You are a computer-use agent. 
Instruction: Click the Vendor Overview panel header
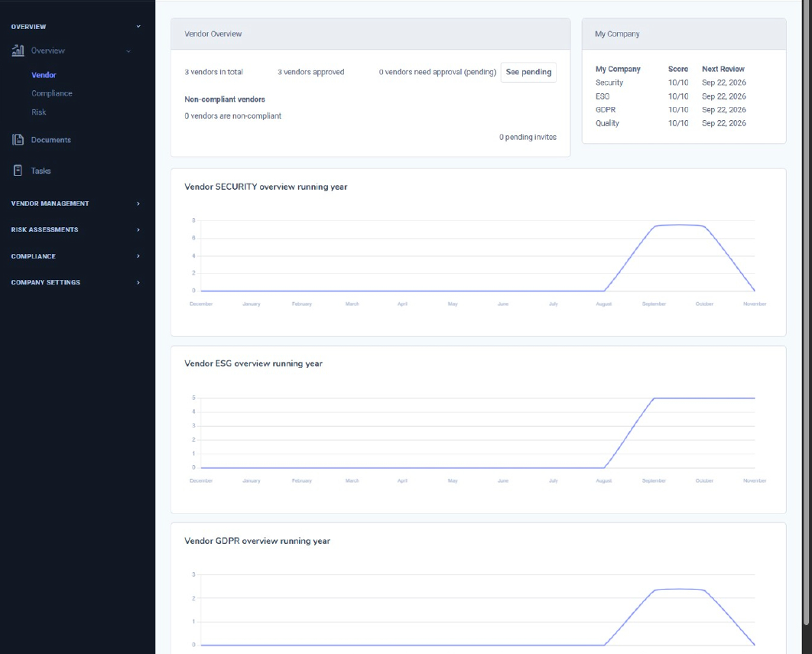pos(213,34)
